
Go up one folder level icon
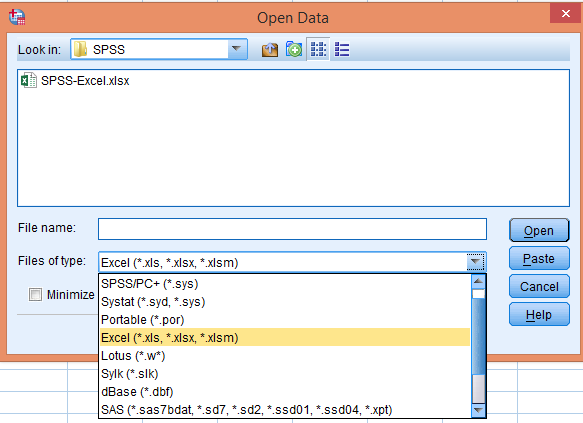[x=270, y=49]
